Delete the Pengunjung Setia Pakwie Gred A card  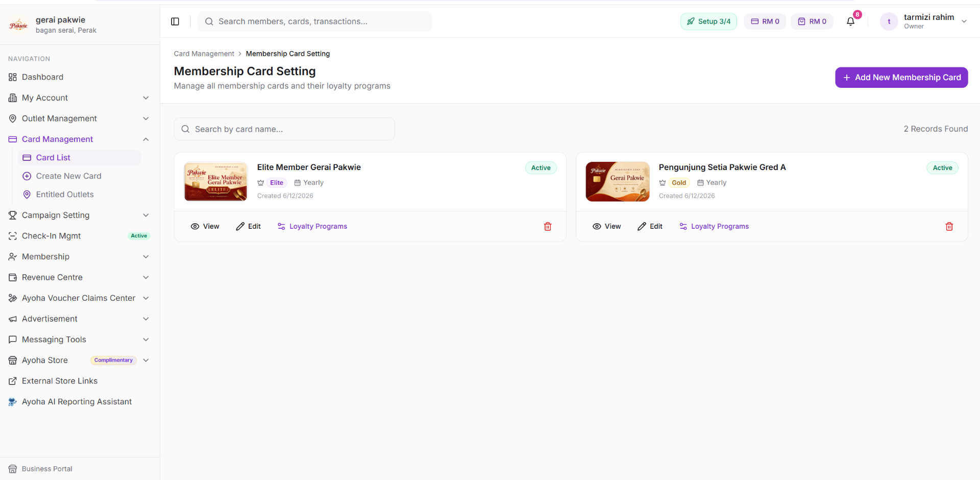point(949,226)
